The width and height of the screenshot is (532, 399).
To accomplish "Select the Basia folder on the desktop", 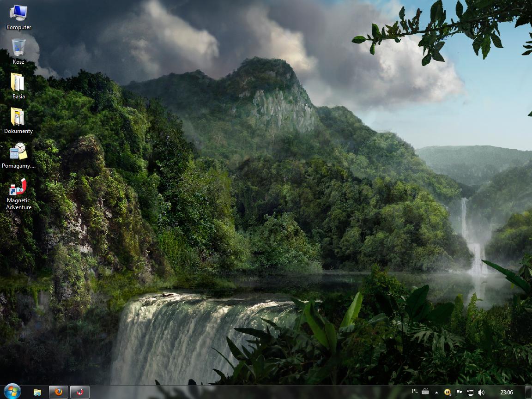I will (18, 82).
